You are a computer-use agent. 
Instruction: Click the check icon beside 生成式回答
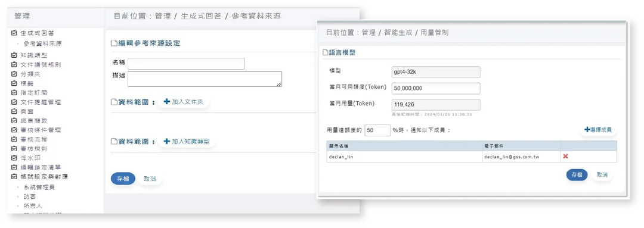[14, 33]
